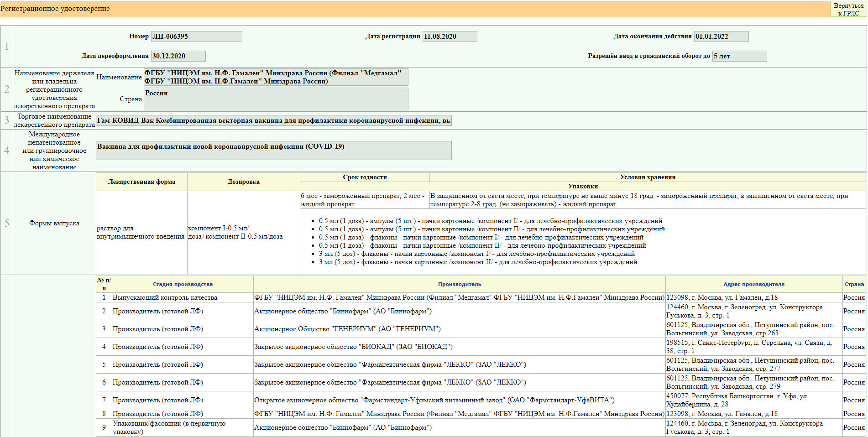Screen dimensions: 868x437
Task: Click the civil circulation field '5 лет'
Action: point(739,56)
